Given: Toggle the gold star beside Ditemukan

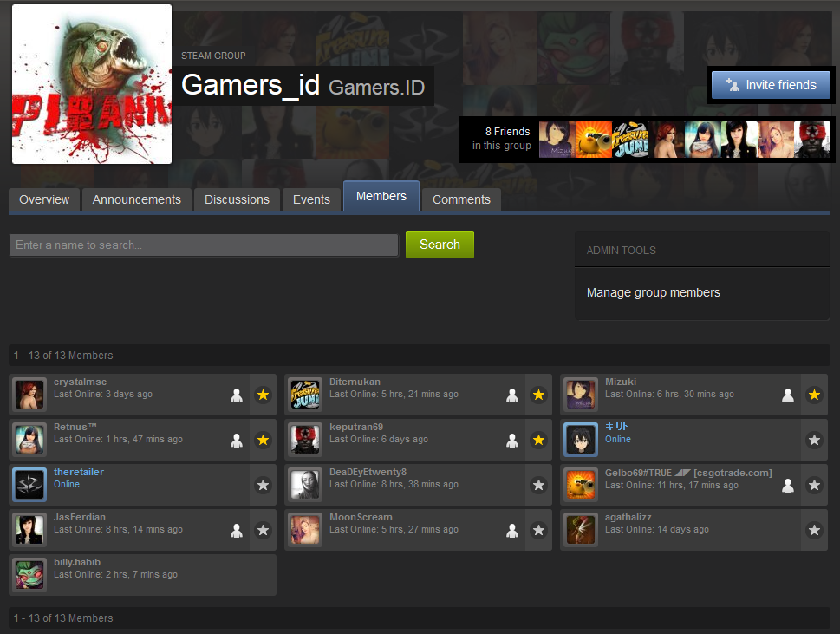Looking at the screenshot, I should (x=538, y=395).
